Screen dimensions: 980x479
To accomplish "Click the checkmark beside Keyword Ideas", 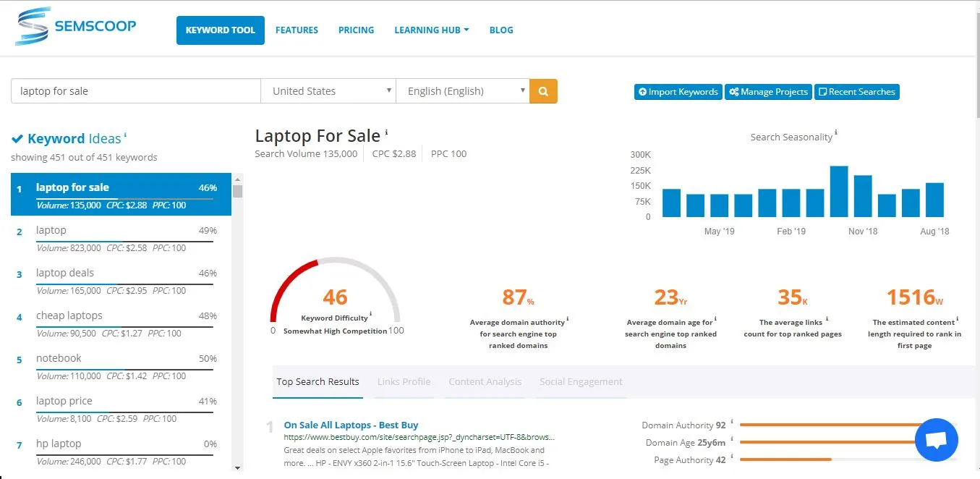I will [x=18, y=137].
